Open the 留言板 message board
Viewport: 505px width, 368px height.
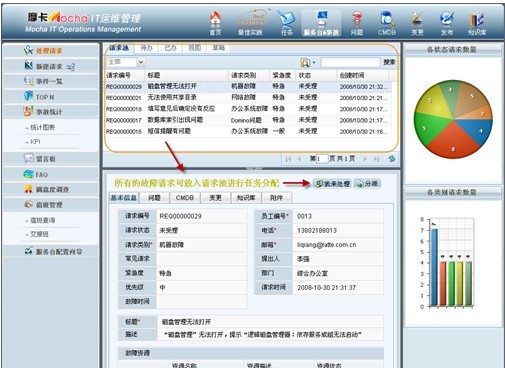pyautogui.click(x=50, y=159)
